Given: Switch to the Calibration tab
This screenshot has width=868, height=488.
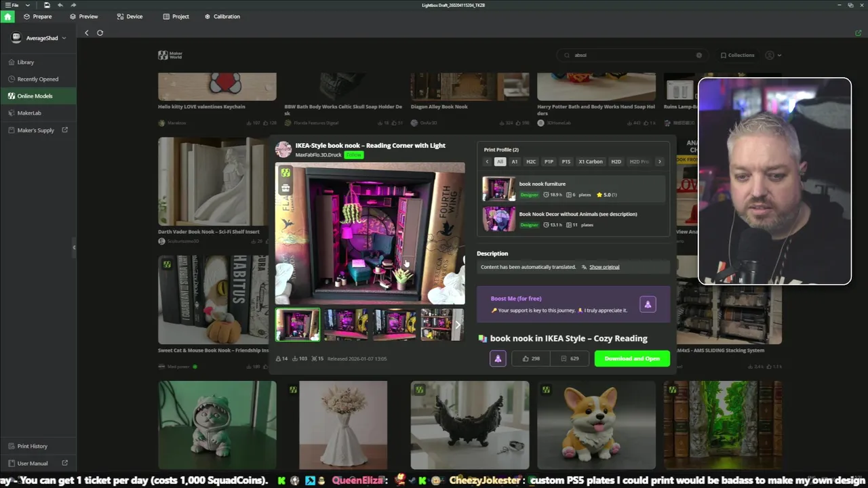Looking at the screenshot, I should tap(222, 16).
